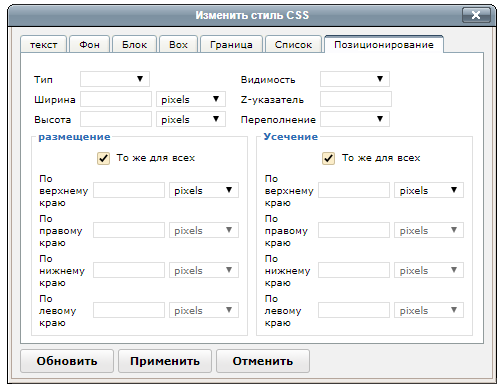504x391 pixels.
Task: Open the Высота units dropdown
Action: tap(191, 119)
